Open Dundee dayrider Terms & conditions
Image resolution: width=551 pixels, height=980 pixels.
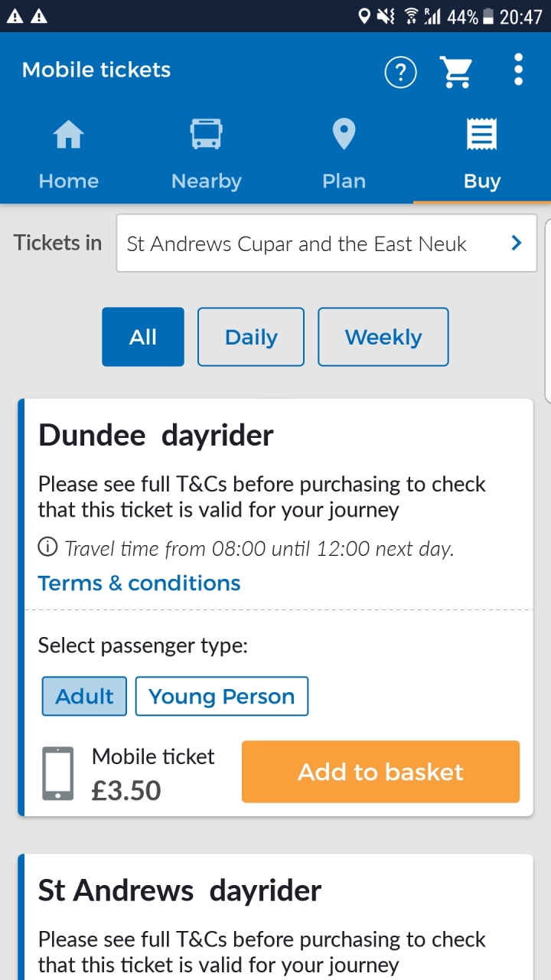pyautogui.click(x=139, y=583)
